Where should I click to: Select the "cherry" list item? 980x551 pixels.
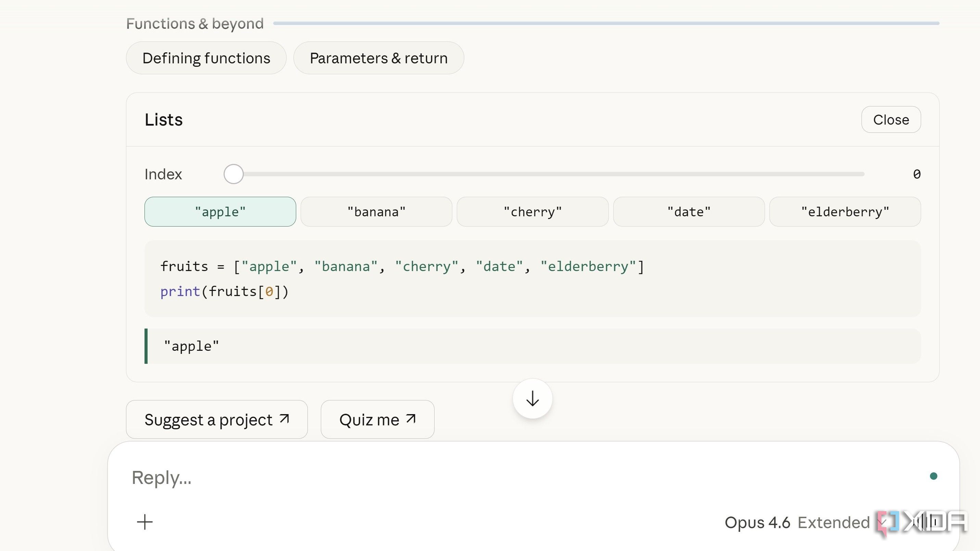532,212
